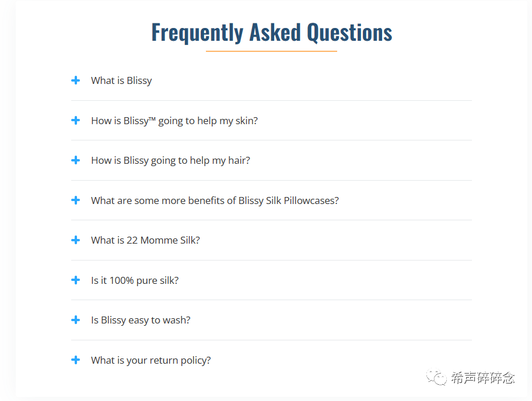Expand the "What is Blissy" plus icon
Image resolution: width=532 pixels, height=401 pixels.
pyautogui.click(x=76, y=80)
